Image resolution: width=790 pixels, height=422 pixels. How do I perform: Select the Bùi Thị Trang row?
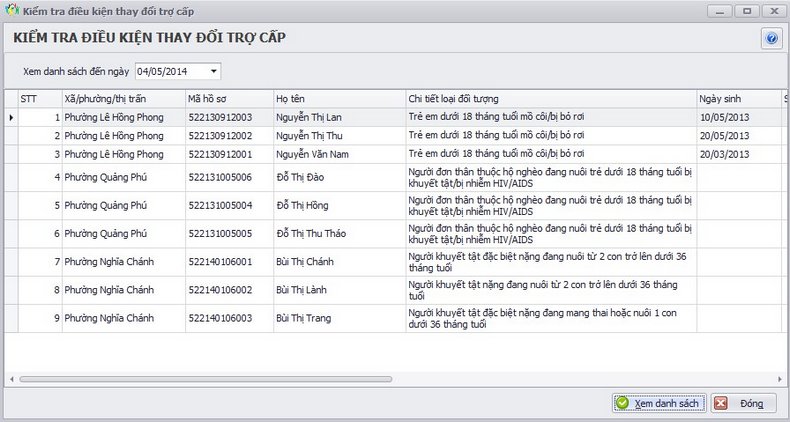[393, 318]
